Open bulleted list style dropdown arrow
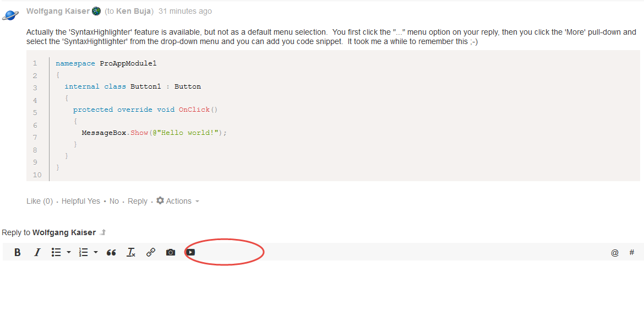Screen dimensions: 644x326 [x=69, y=252]
